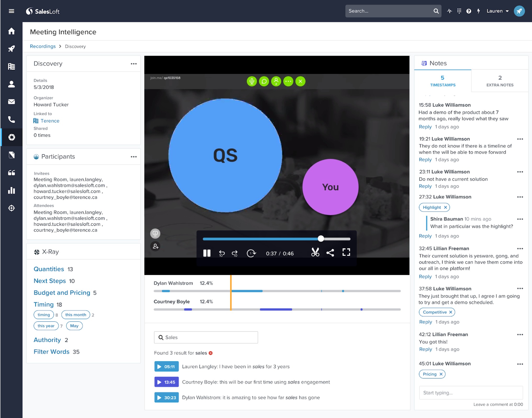Open the email section in sidebar
This screenshot has height=418, width=532.
tap(11, 102)
